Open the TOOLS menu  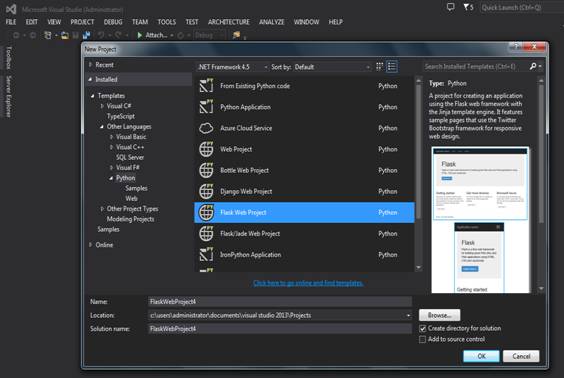pyautogui.click(x=167, y=22)
